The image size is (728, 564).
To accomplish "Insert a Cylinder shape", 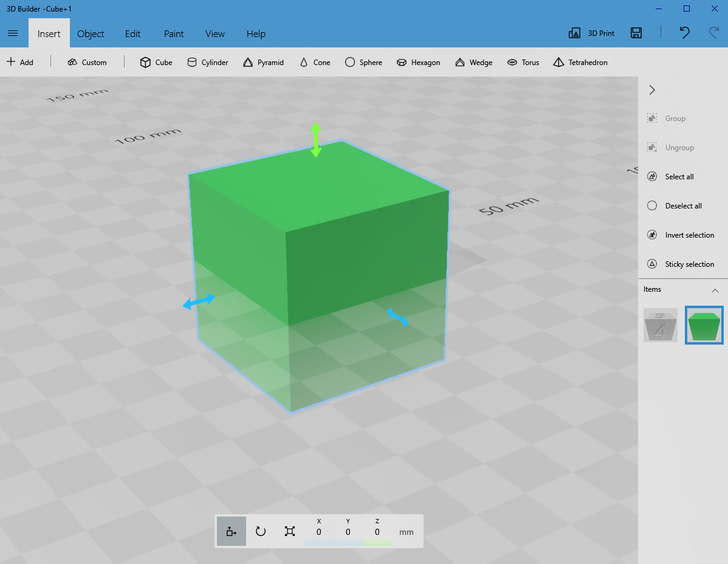I will [x=208, y=62].
